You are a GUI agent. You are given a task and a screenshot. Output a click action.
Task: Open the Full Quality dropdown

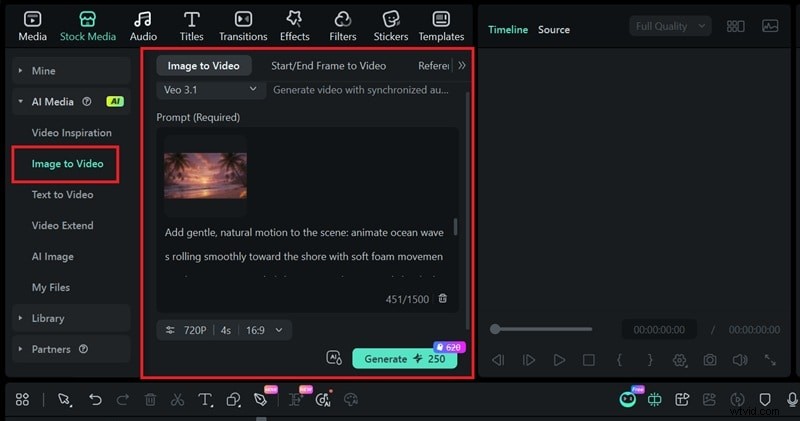670,27
